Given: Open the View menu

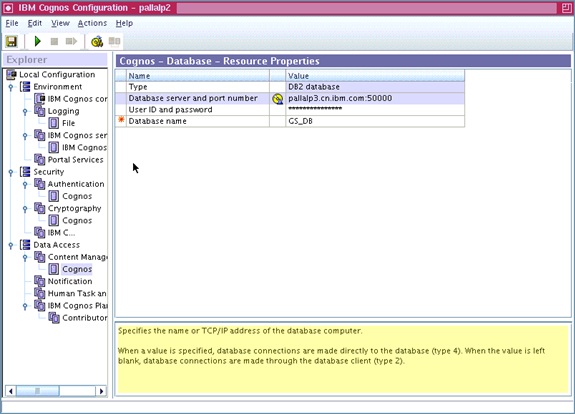Looking at the screenshot, I should click(x=60, y=23).
